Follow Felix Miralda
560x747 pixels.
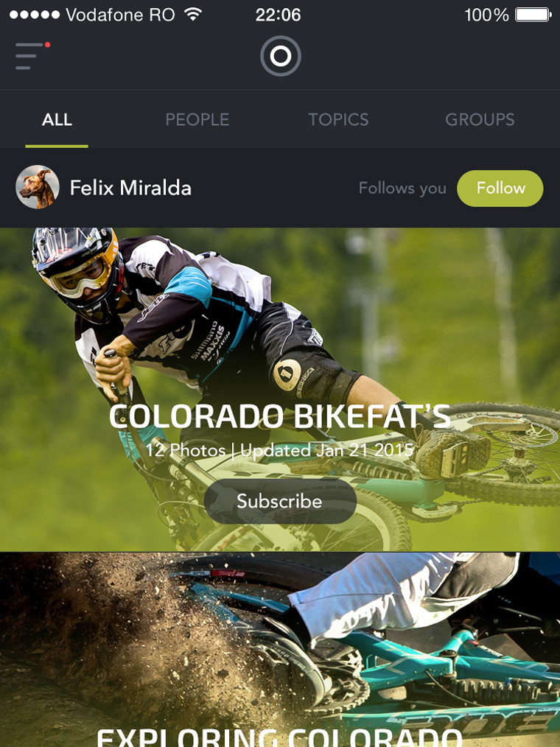pyautogui.click(x=500, y=188)
